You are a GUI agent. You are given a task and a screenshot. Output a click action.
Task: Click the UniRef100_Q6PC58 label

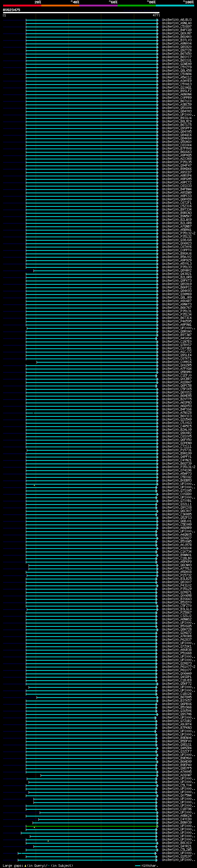(177, 386)
